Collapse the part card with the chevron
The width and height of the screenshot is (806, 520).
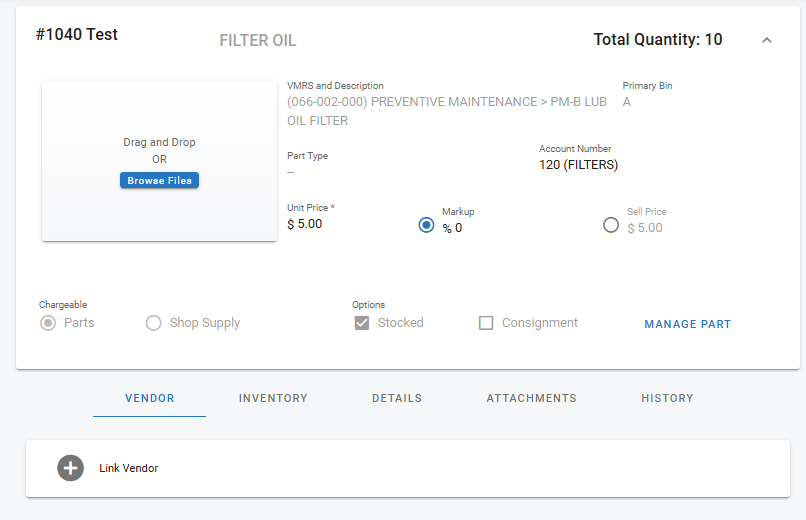point(767,40)
